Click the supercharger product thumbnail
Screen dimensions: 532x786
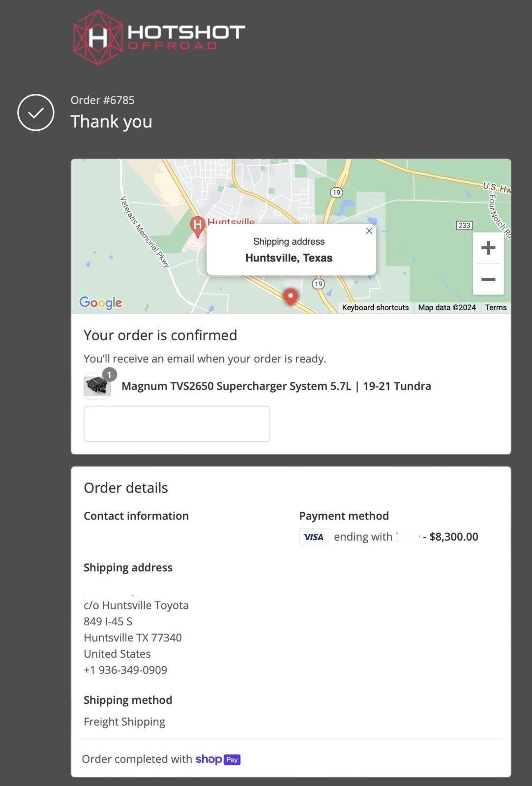click(97, 386)
